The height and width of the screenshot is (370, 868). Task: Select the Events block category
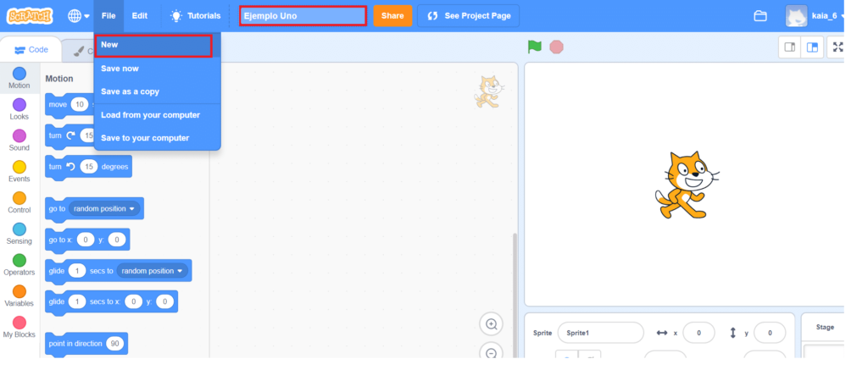coord(19,171)
